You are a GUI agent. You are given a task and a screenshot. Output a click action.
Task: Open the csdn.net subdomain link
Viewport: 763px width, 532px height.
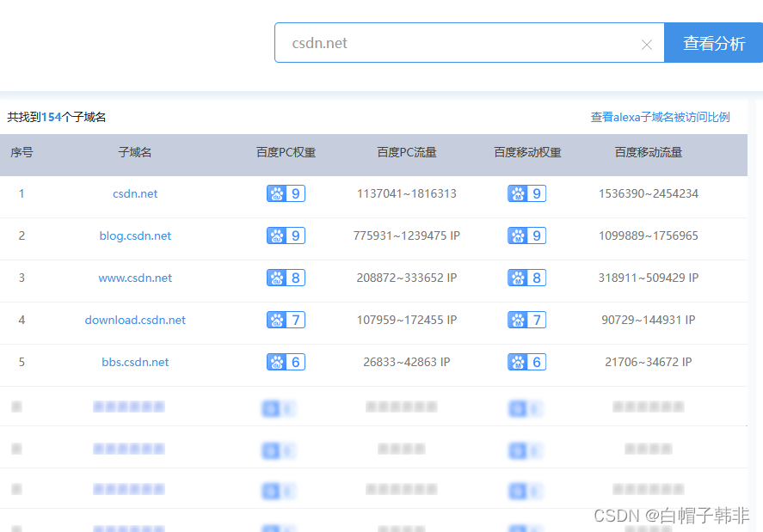(135, 194)
